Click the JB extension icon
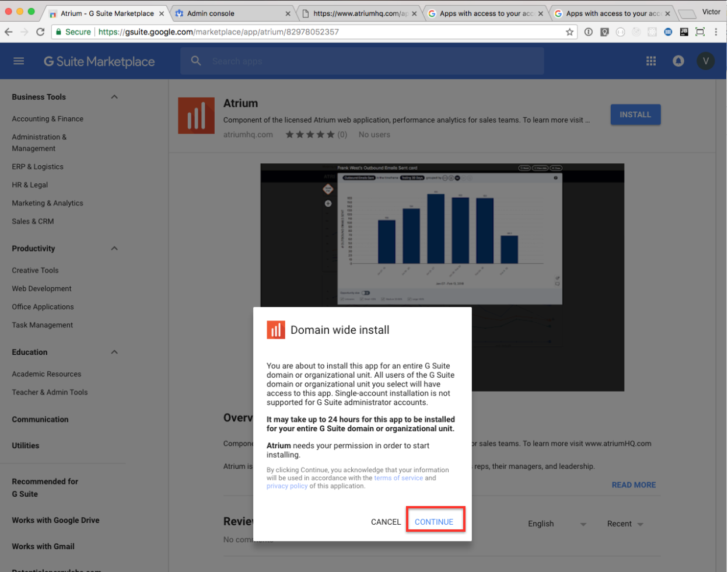The image size is (728, 572). pos(684,32)
